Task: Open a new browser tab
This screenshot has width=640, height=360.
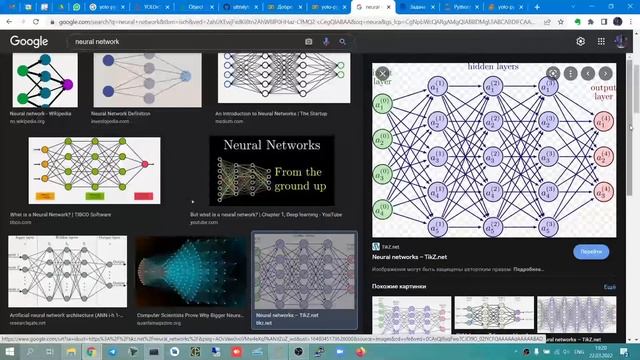Action: pos(537,7)
